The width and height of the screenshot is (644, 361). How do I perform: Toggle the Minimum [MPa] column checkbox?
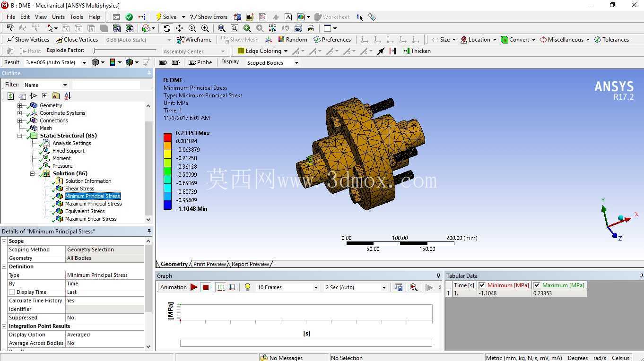[x=482, y=285]
